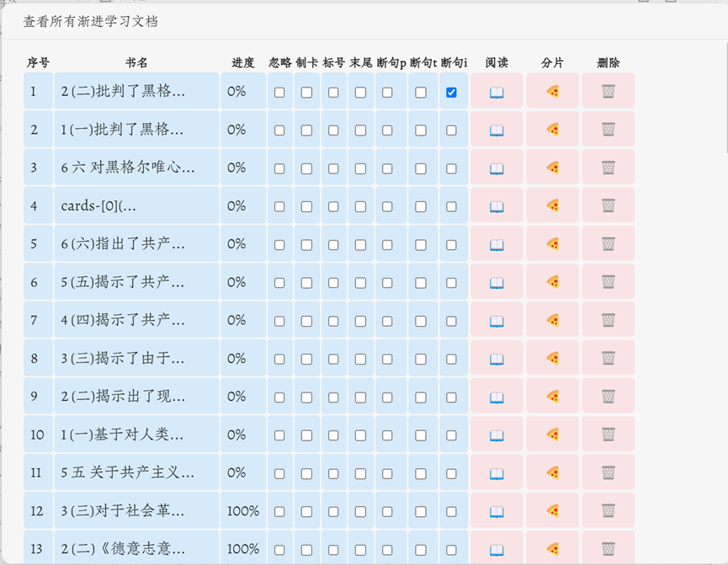This screenshot has height=565, width=728.
Task: Tick the 末尾 checkbox in row 10
Action: point(360,435)
